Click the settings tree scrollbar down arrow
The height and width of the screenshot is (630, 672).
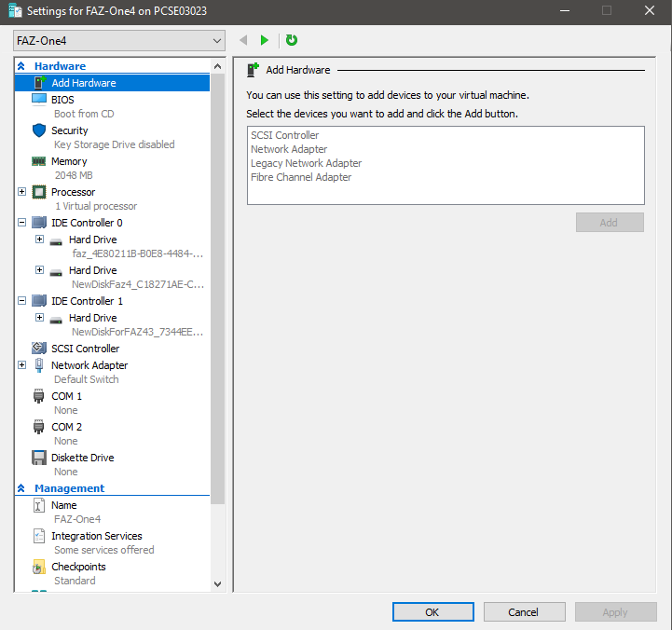(x=218, y=584)
